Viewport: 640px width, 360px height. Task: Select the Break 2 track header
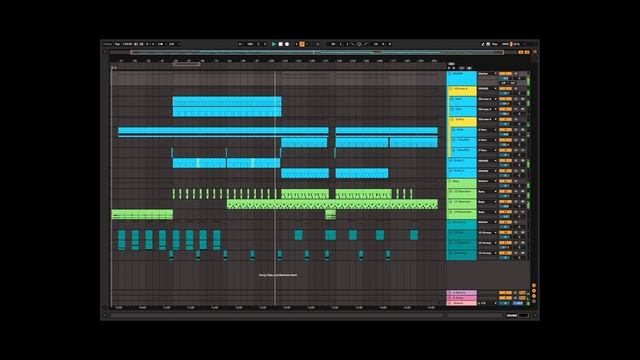click(462, 173)
